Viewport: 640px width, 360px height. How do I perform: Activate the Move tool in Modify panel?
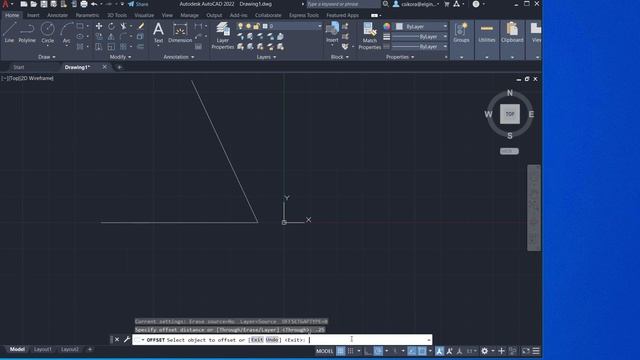click(99, 26)
